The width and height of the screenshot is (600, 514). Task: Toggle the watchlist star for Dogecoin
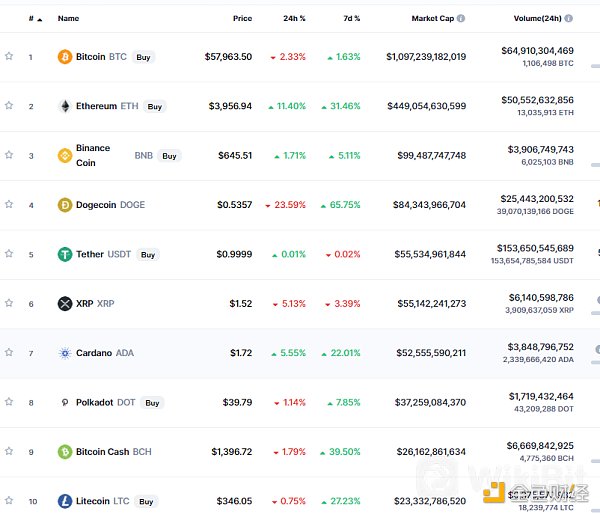click(9, 205)
